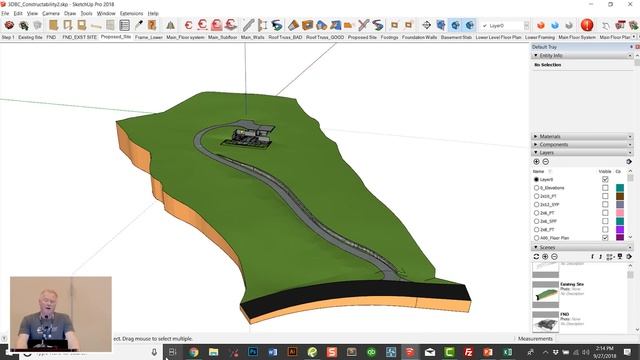Launch Illustrator from the taskbar
This screenshot has height=360, width=640.
click(x=292, y=351)
